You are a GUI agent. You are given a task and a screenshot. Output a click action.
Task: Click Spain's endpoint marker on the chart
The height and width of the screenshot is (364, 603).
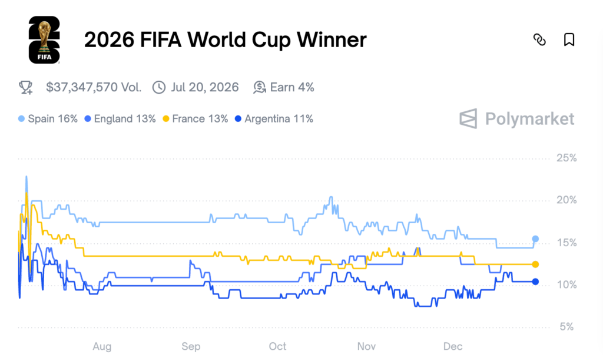click(535, 239)
